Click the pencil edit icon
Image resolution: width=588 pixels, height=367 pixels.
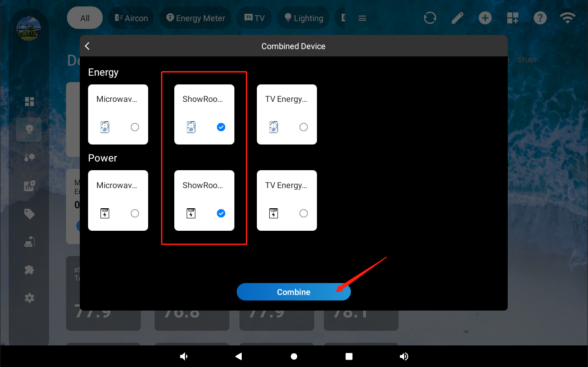pos(457,18)
